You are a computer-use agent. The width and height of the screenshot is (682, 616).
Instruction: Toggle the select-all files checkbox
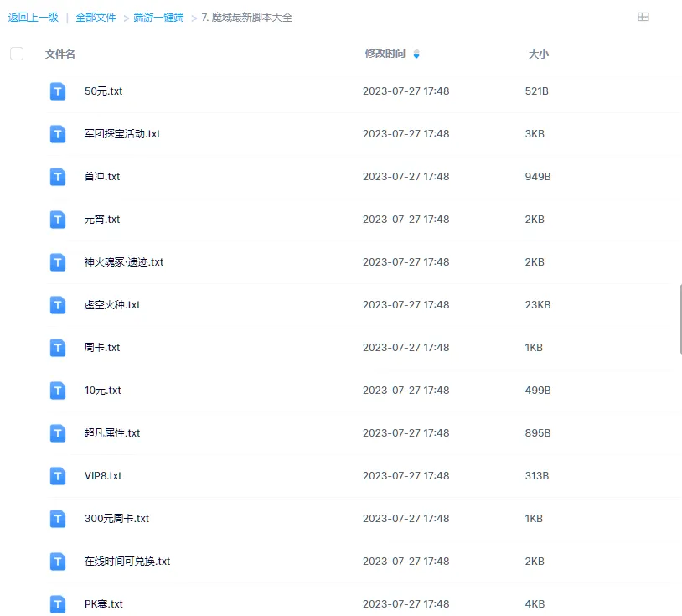(x=17, y=54)
